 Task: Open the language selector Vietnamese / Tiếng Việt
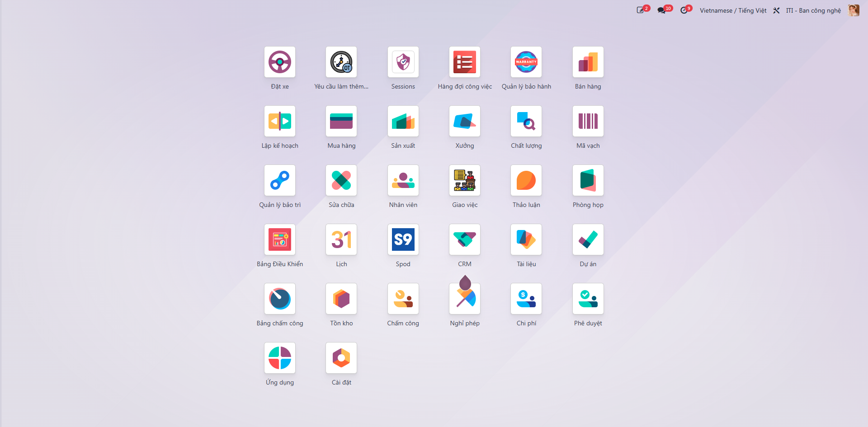coord(733,10)
